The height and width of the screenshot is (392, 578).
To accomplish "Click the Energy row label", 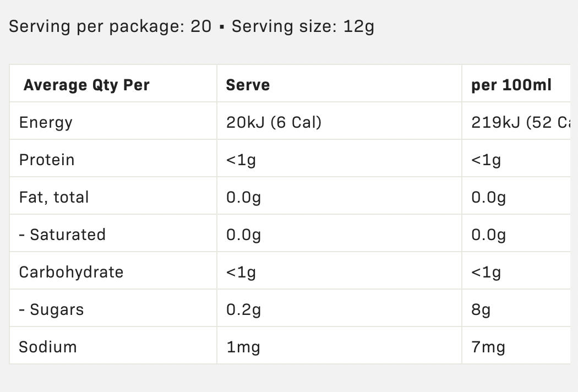I will [46, 122].
